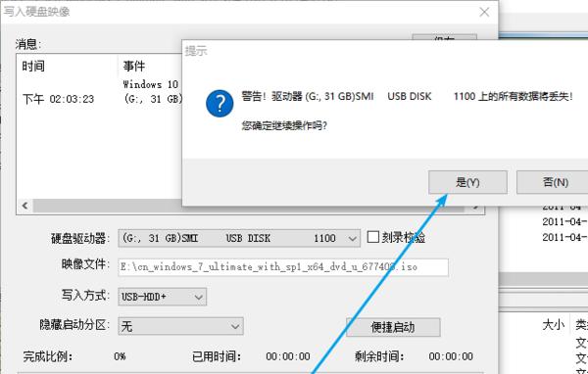Click the 已用时间 00:00:00 value

click(x=288, y=356)
